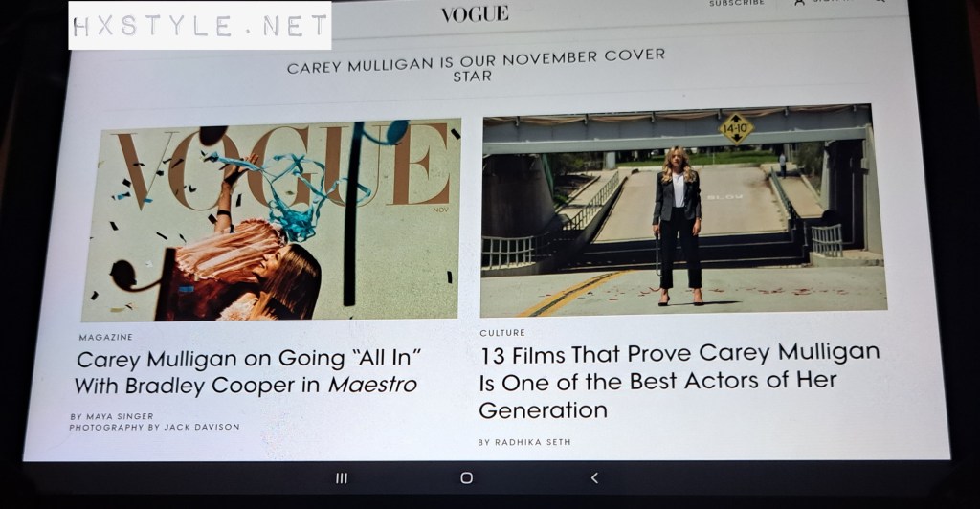Open the Vogue cover thumbnail with streamers

[x=272, y=220]
